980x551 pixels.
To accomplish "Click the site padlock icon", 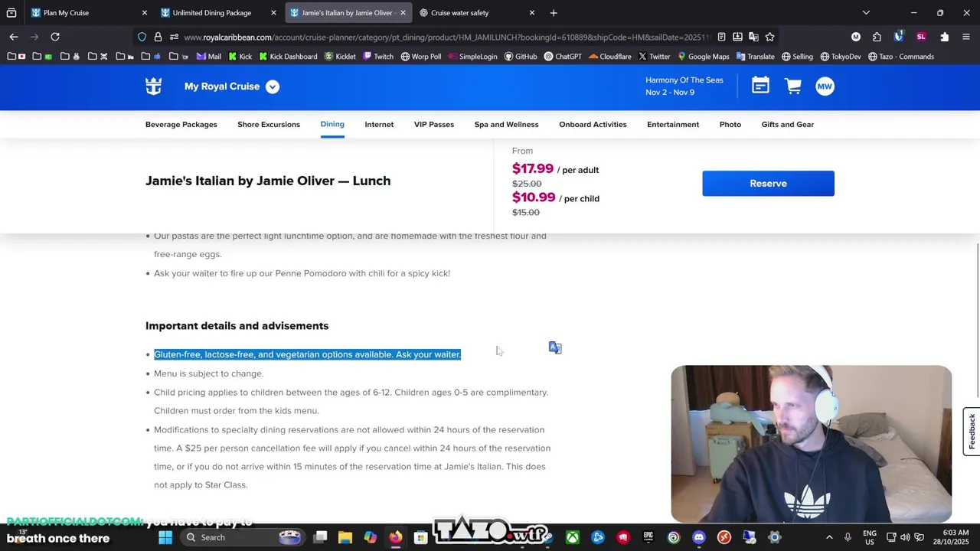I will coord(158,37).
